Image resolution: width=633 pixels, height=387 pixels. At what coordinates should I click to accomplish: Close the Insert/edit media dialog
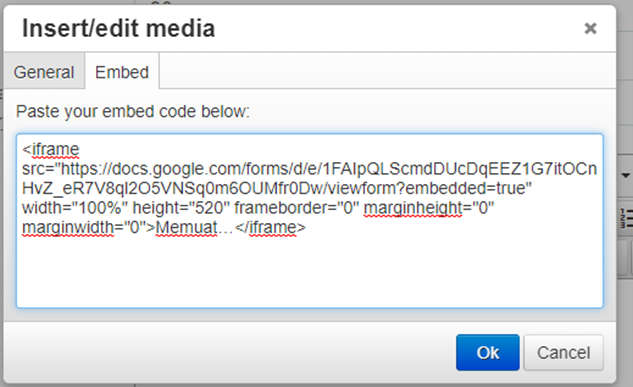tap(590, 28)
